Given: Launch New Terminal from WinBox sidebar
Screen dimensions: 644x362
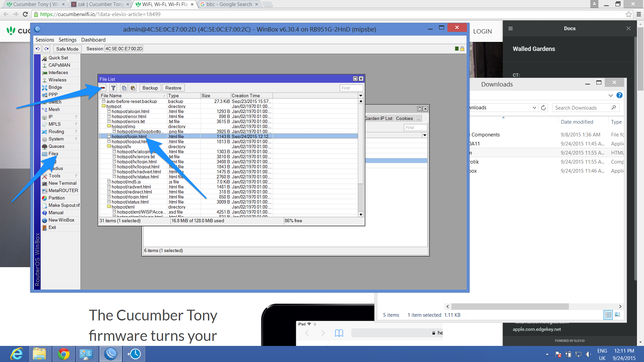Looking at the screenshot, I should 62,183.
